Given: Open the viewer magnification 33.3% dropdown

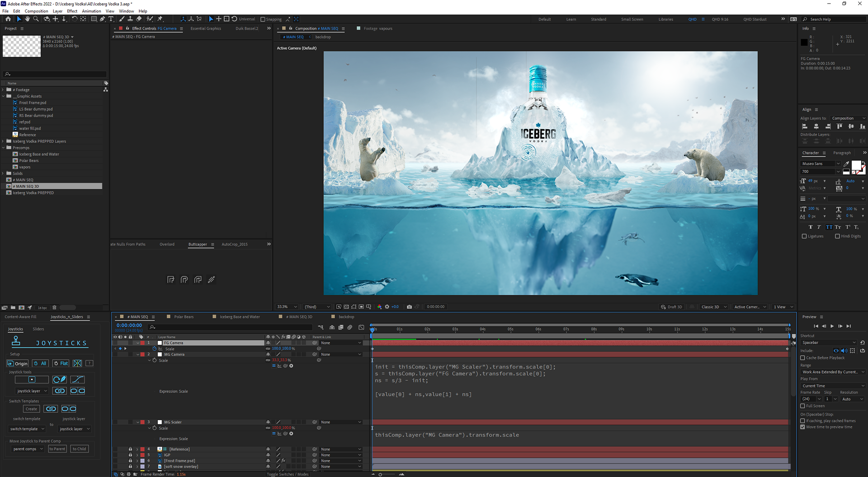Looking at the screenshot, I should [x=287, y=307].
